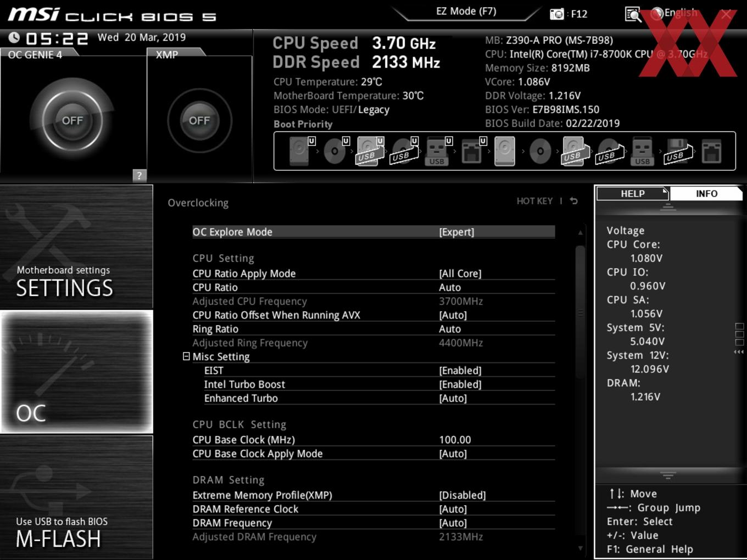The height and width of the screenshot is (560, 747).
Task: Click the question mark help icon under OC Genie
Action: 140,175
